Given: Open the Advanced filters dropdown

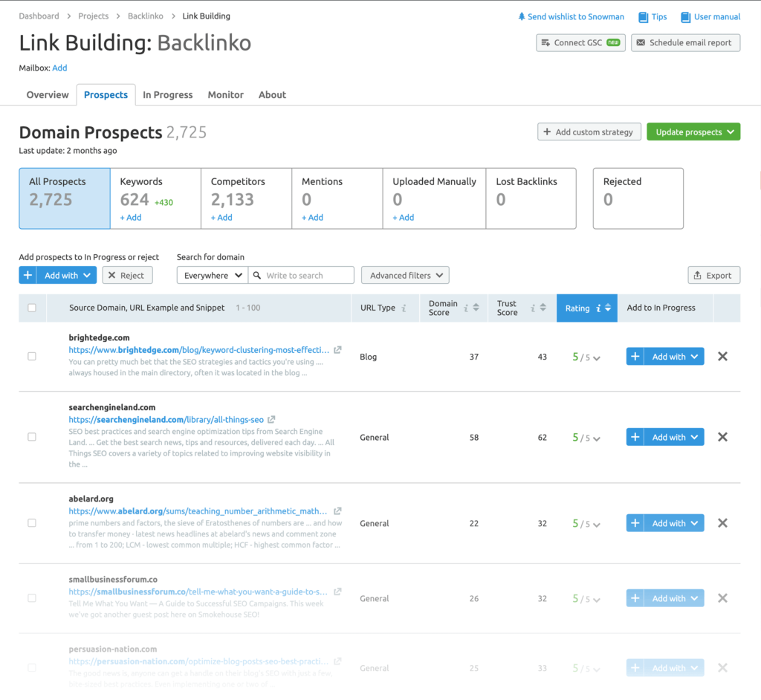Looking at the screenshot, I should pos(405,275).
